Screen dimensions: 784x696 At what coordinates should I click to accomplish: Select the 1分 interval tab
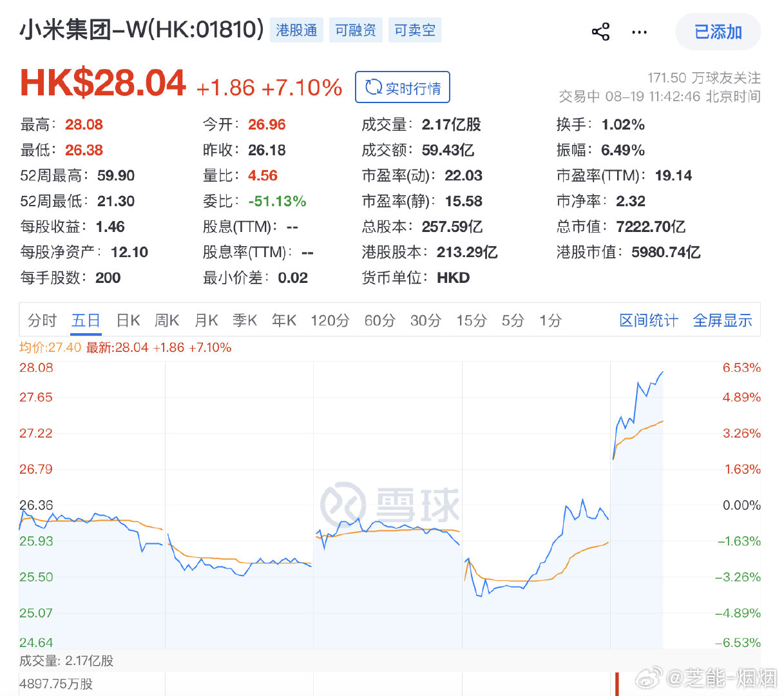pyautogui.click(x=551, y=320)
